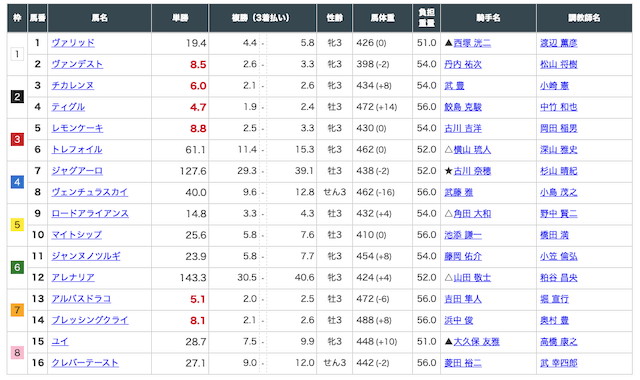The image size is (640, 380).
Task: Open trainer link 武 幸四郎
Action: [x=559, y=362]
